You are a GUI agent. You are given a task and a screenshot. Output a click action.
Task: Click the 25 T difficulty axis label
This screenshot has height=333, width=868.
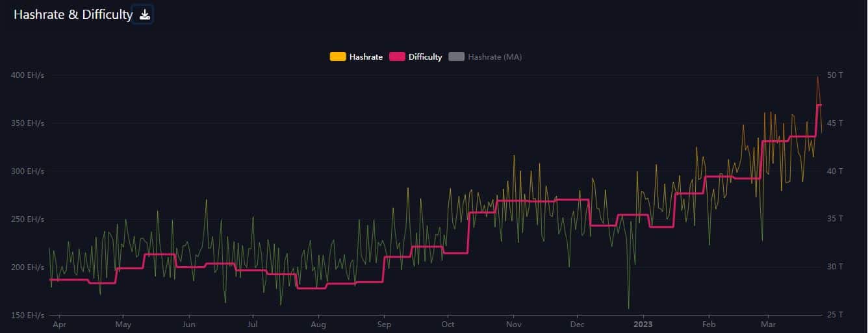[835, 315]
